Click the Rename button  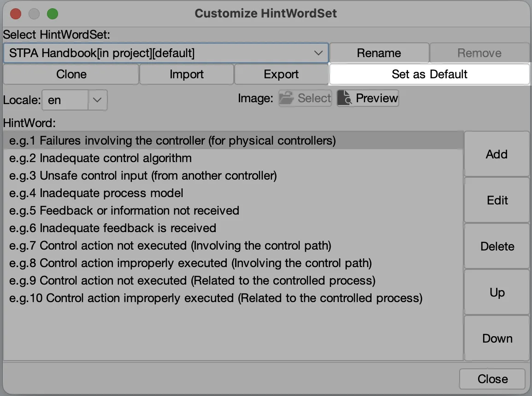[x=379, y=53]
